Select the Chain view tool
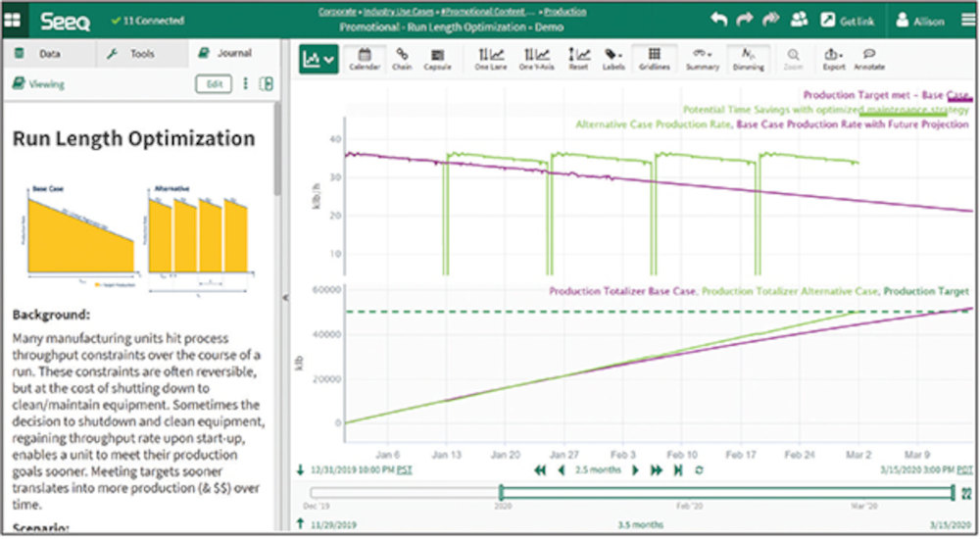This screenshot has width=980, height=539. point(402,59)
